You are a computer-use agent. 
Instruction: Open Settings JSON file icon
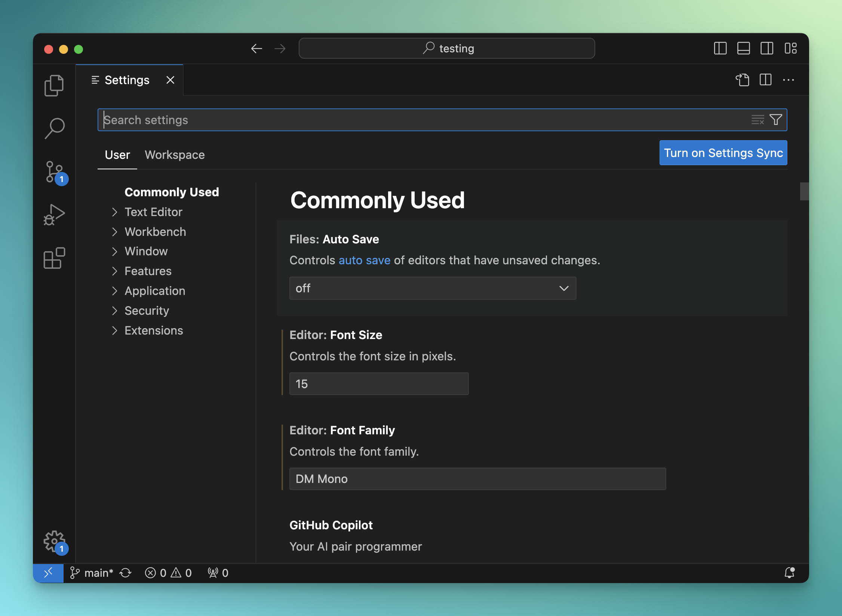point(743,80)
